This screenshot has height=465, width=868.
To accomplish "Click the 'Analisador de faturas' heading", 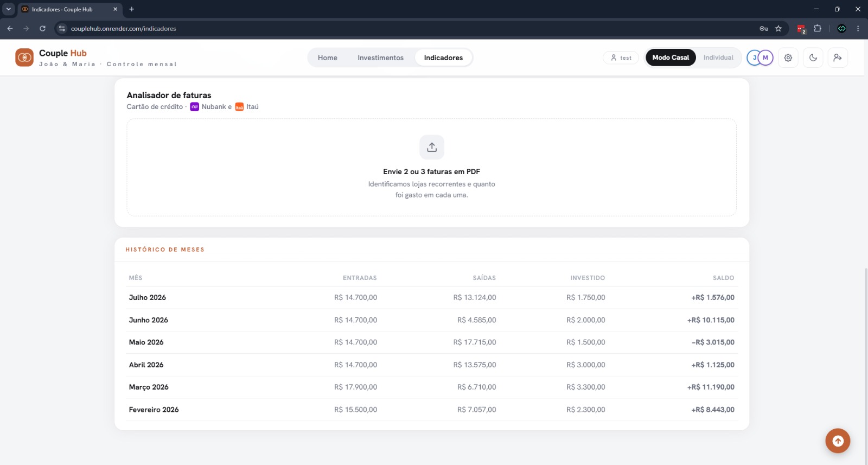I will (x=169, y=95).
